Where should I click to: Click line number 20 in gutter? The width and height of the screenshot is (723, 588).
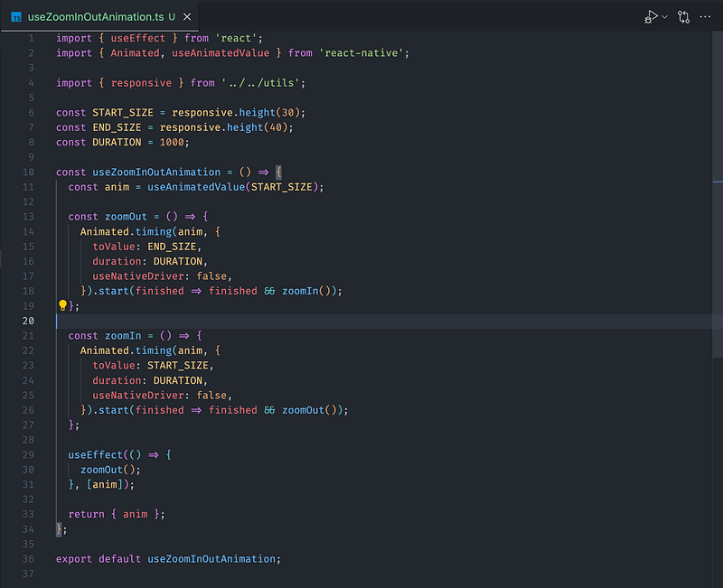click(x=28, y=321)
